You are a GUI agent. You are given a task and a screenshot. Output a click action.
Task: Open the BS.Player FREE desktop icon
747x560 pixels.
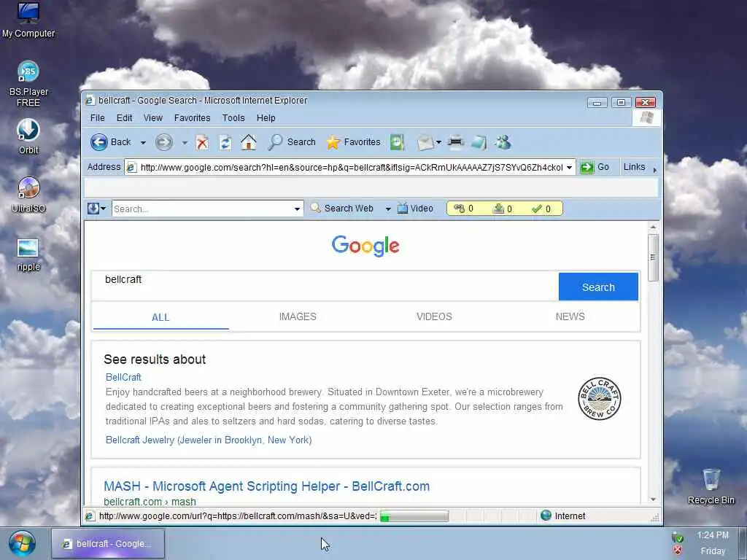point(28,84)
